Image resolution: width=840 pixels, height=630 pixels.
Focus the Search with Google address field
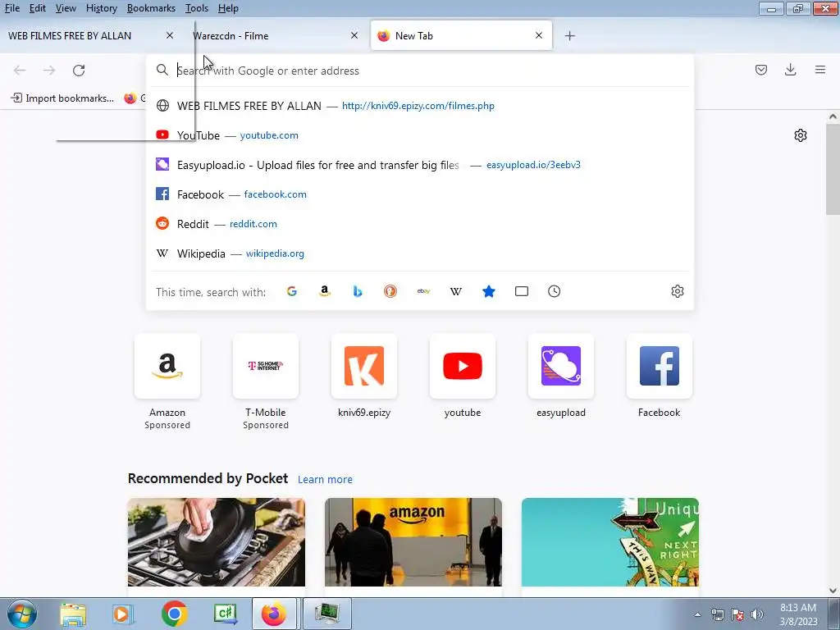[420, 71]
